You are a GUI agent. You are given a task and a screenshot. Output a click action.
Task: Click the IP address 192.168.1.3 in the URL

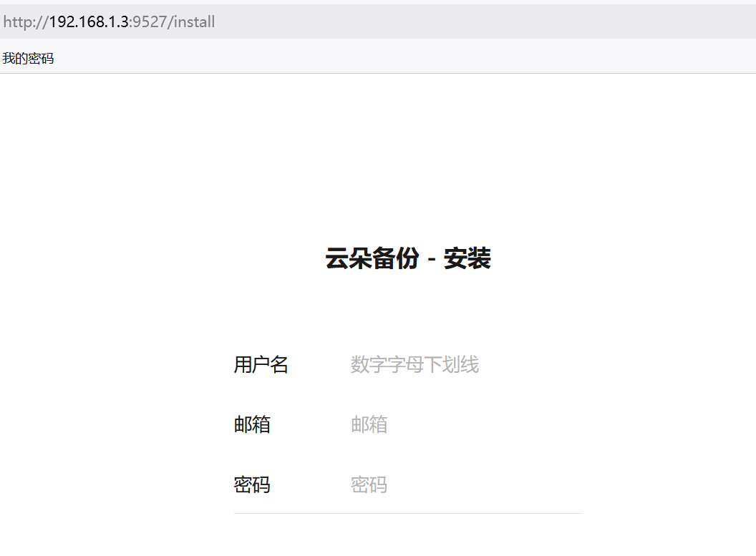[x=88, y=21]
